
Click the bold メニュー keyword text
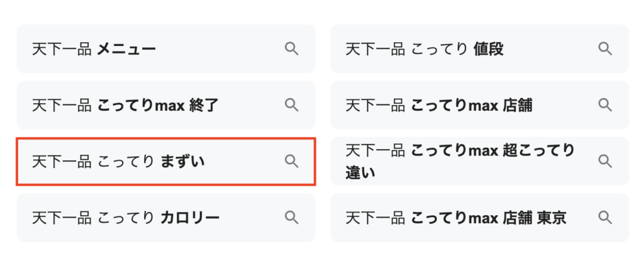[126, 49]
